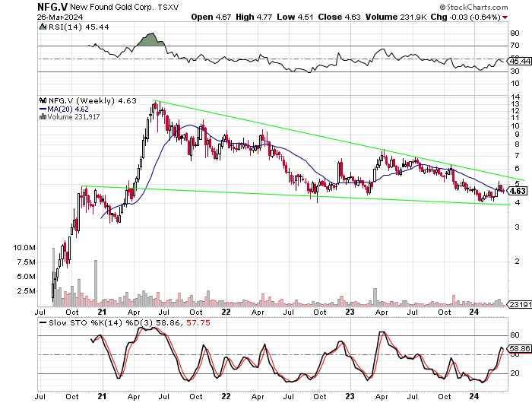Click the TSXV exchange label

click(x=168, y=7)
